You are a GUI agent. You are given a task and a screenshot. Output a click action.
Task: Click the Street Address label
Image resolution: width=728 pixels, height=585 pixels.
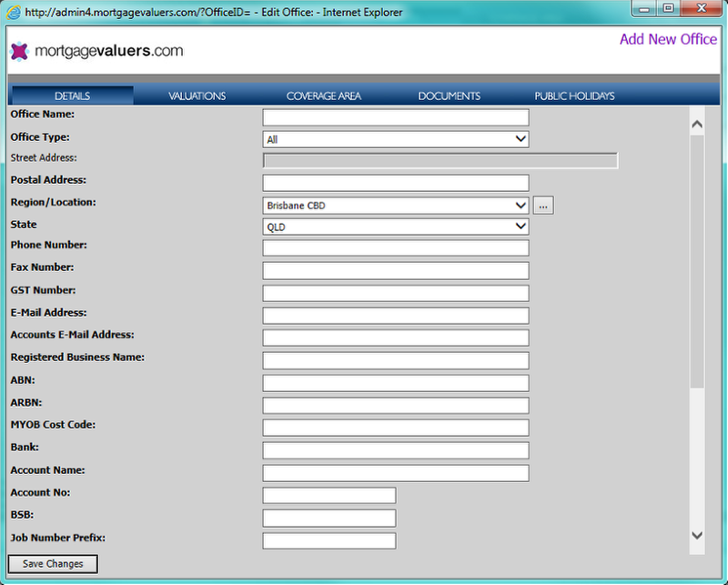pyautogui.click(x=44, y=158)
